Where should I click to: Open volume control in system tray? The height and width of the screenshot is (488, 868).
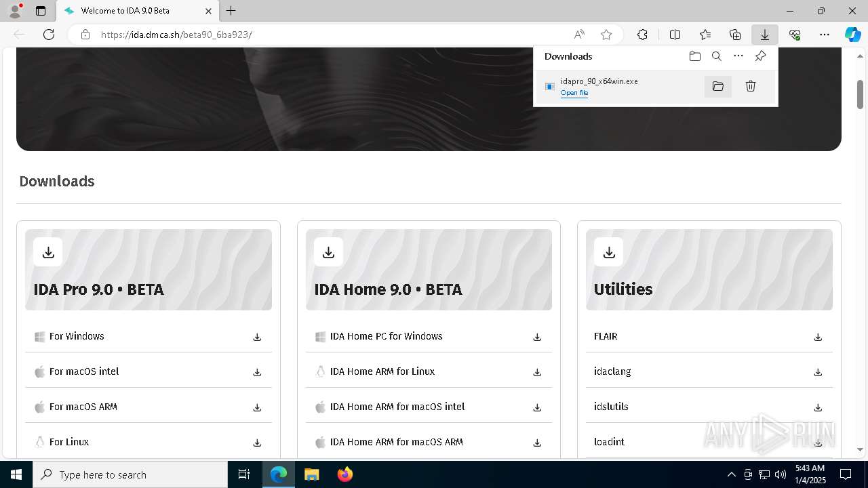coord(781,474)
